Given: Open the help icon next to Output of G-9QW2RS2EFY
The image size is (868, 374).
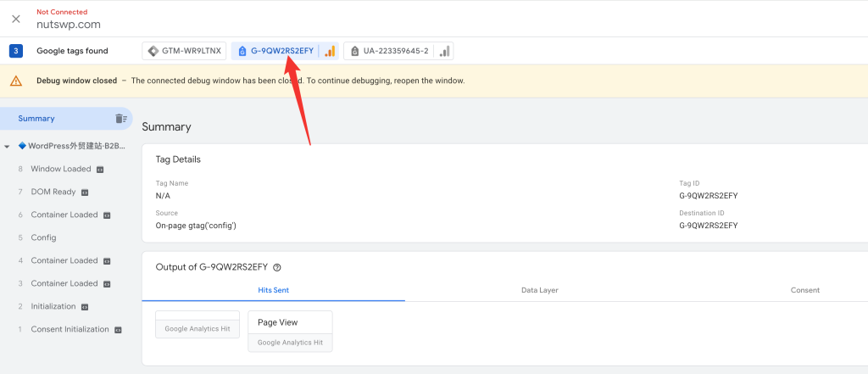Looking at the screenshot, I should pos(277,267).
